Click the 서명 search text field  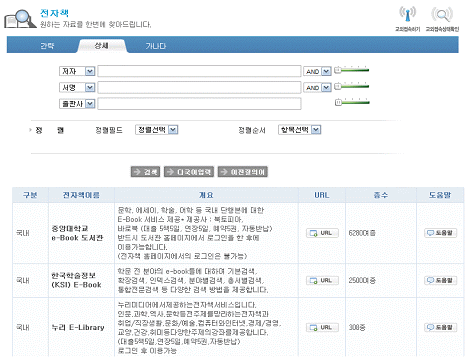199,87
